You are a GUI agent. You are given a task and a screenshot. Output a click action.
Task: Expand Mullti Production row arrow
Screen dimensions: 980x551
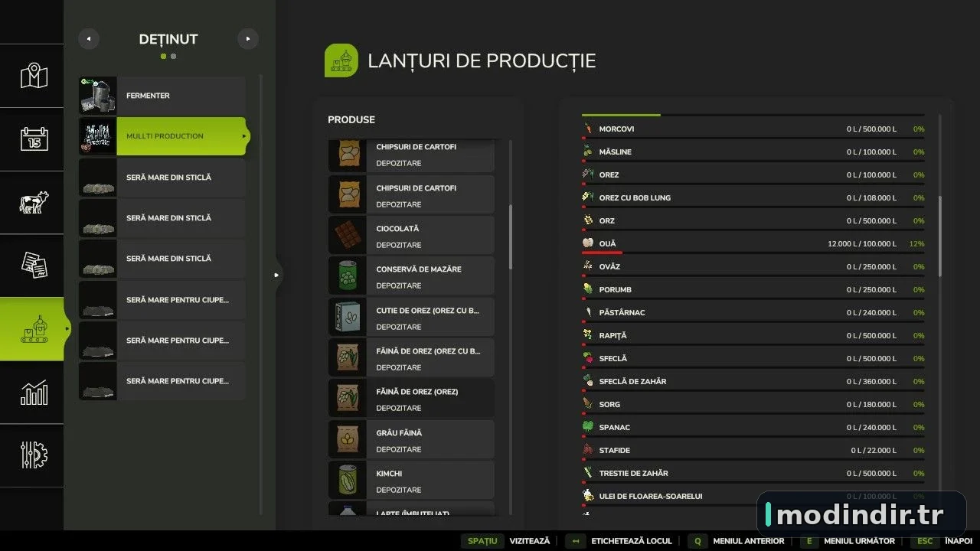(245, 136)
